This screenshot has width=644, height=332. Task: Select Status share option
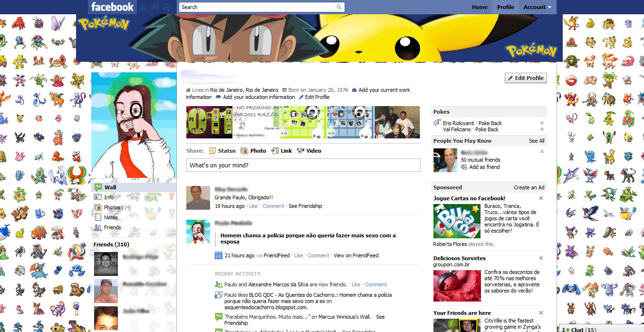(222, 151)
